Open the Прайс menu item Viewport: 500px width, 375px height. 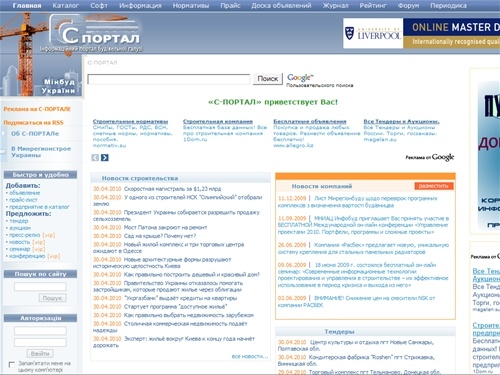(230, 6)
